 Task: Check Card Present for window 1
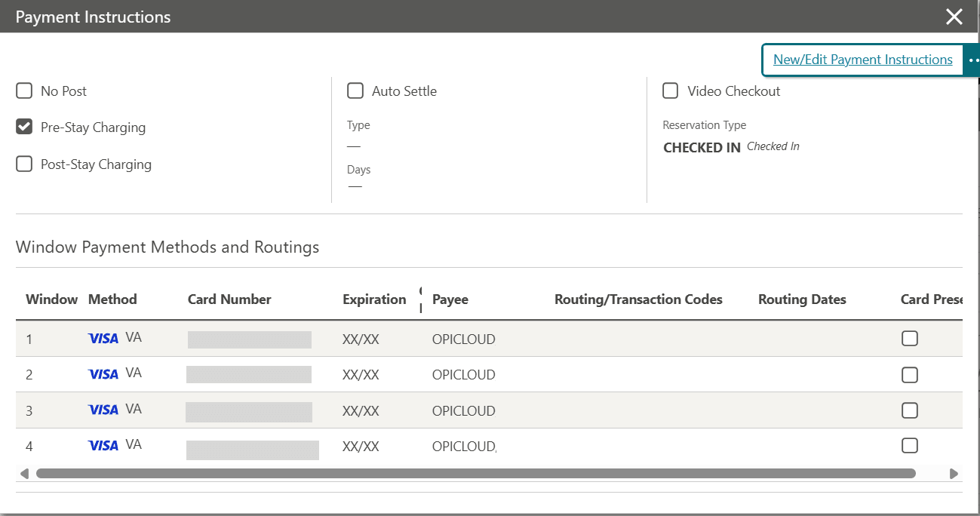click(910, 339)
